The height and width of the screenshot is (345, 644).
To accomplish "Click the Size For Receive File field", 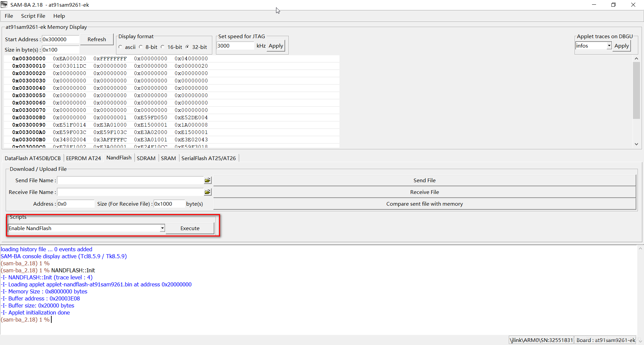I will tap(169, 204).
